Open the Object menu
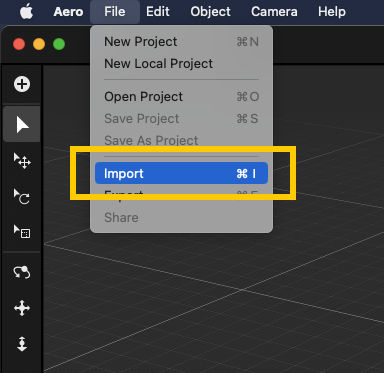The image size is (384, 373). tap(210, 12)
